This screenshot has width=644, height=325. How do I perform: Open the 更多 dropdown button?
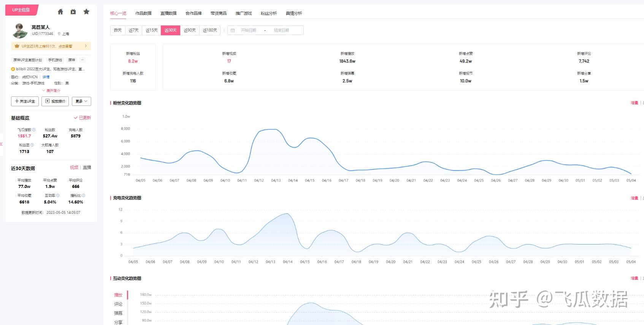81,101
